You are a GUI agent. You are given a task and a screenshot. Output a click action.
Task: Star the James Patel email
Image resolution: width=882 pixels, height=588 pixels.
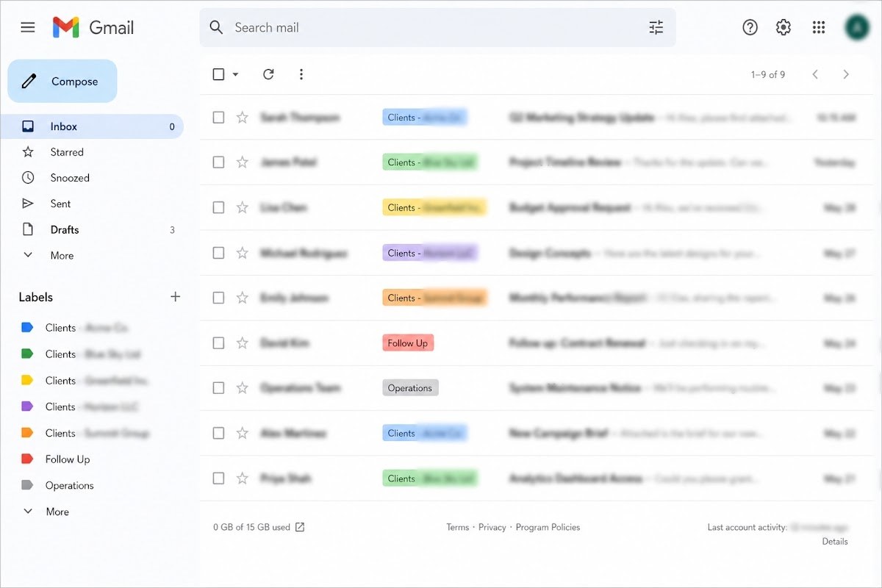pos(242,162)
